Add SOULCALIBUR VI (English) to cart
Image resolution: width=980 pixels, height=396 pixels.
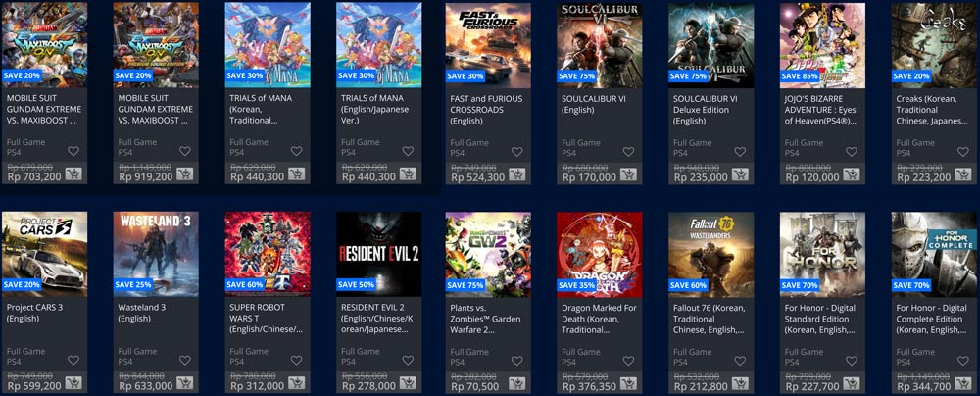click(628, 174)
